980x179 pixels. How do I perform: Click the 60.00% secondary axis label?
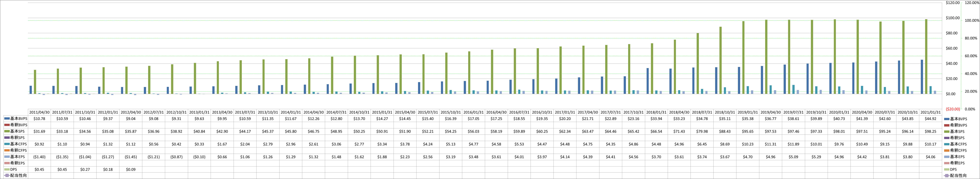tap(971, 56)
